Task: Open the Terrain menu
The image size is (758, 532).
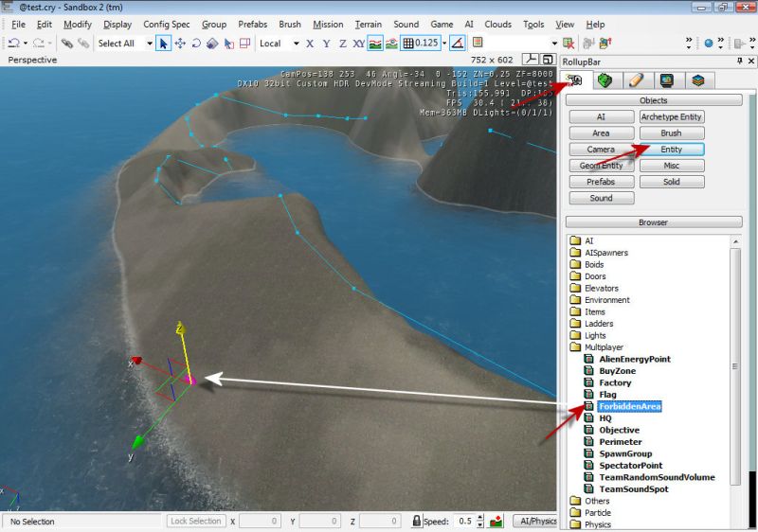Action: pos(369,24)
